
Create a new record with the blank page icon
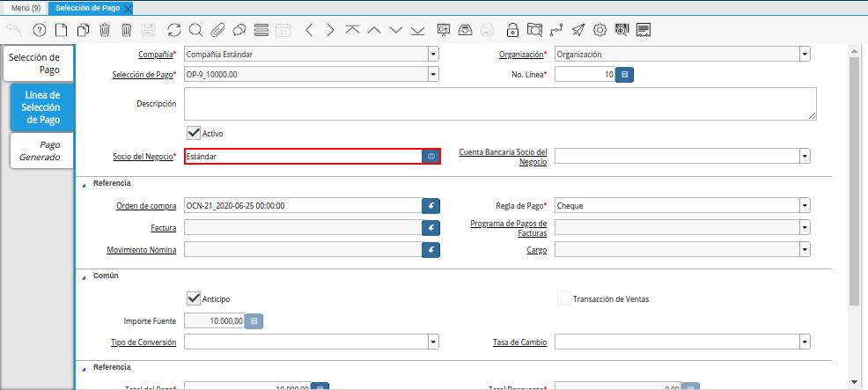(61, 30)
